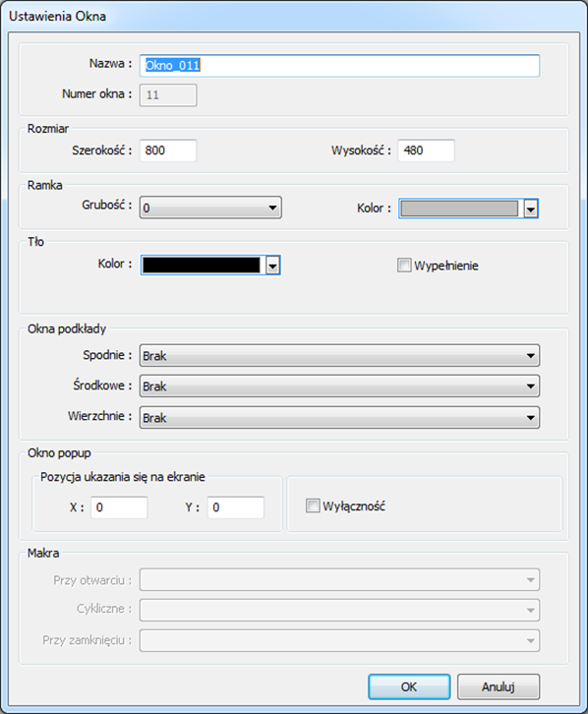Click the black Tło color swatch
This screenshot has height=714, width=588.
pyautogui.click(x=202, y=265)
